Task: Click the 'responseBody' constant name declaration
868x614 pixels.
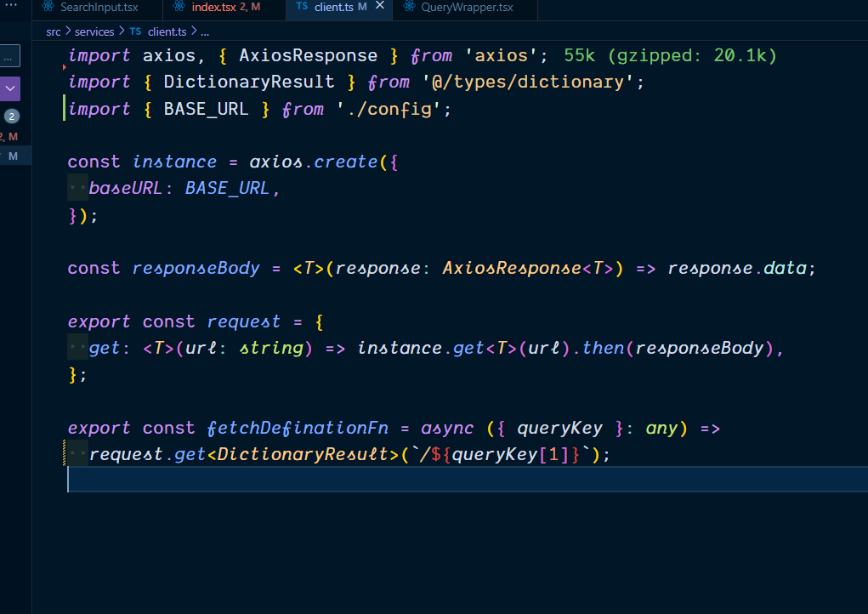Action: (x=196, y=268)
